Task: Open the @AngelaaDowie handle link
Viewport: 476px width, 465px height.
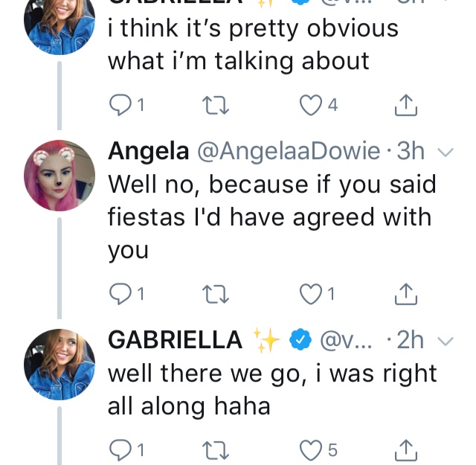Action: tap(289, 151)
